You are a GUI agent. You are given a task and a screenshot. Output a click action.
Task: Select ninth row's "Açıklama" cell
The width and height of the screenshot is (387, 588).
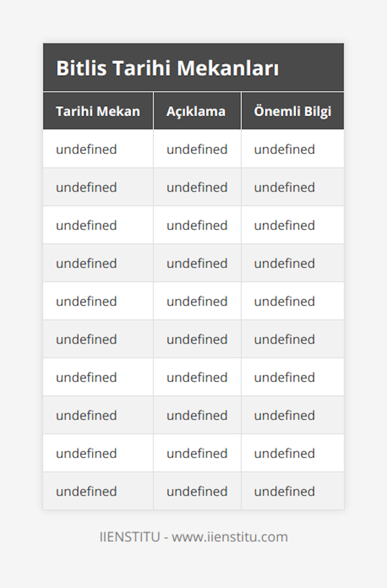(197, 454)
